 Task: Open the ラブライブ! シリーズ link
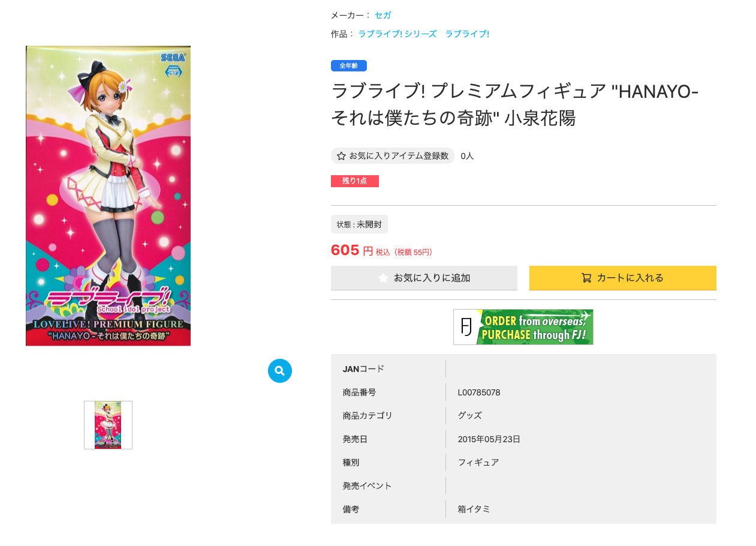pyautogui.click(x=397, y=34)
